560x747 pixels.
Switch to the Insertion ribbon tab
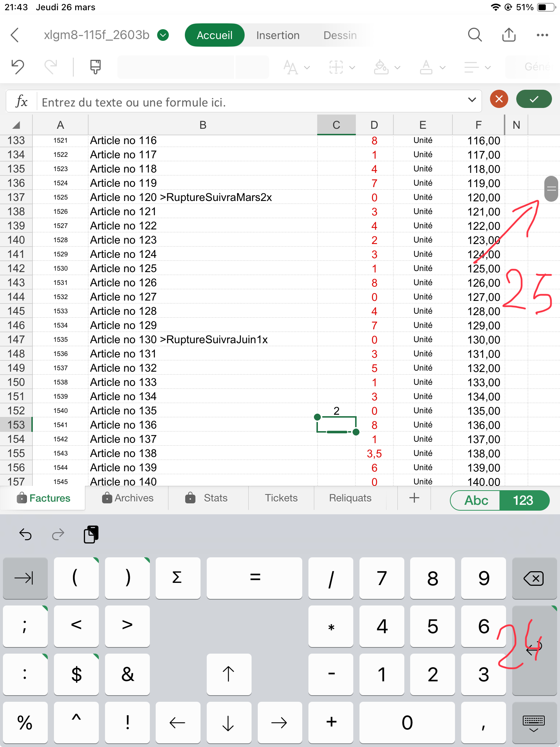pos(278,35)
